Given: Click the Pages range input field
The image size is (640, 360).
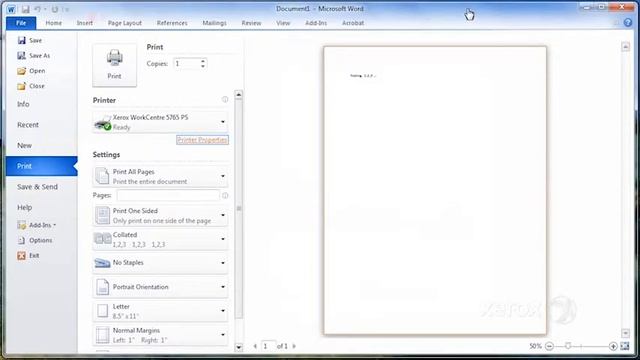Looking at the screenshot, I should coord(168,196).
